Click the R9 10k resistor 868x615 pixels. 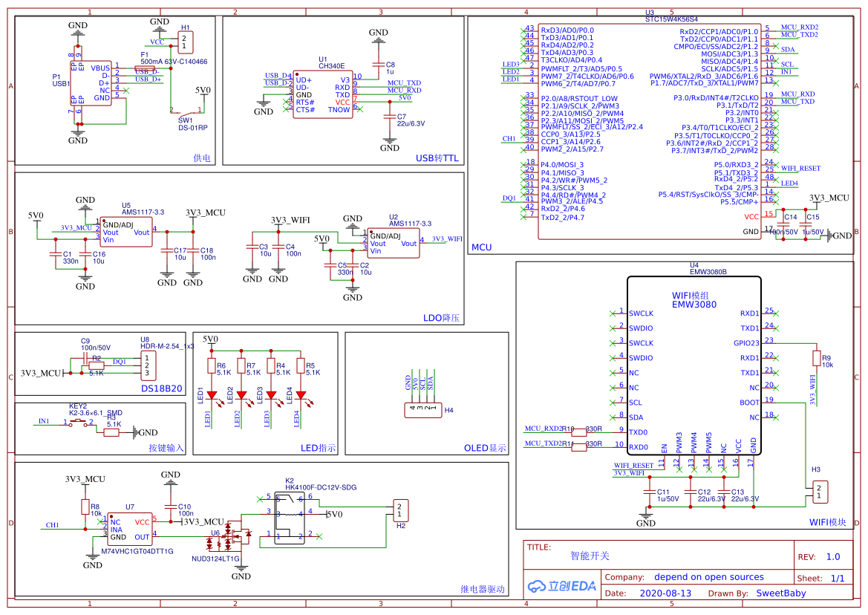coord(817,359)
